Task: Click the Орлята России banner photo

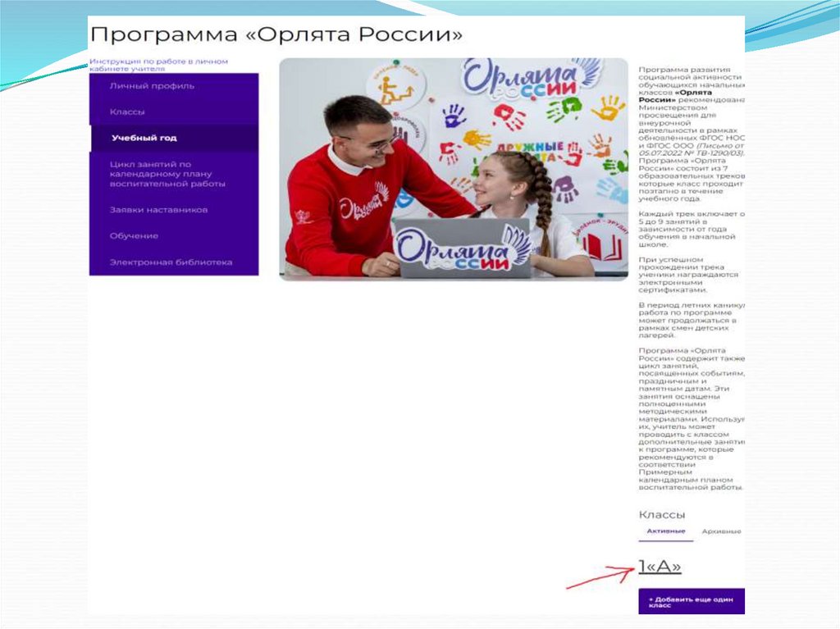Action: [453, 169]
